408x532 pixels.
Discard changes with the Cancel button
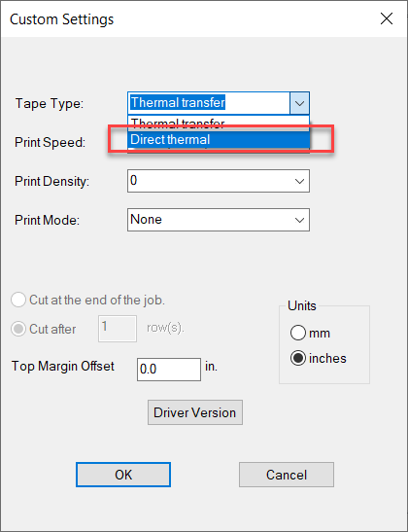(287, 475)
